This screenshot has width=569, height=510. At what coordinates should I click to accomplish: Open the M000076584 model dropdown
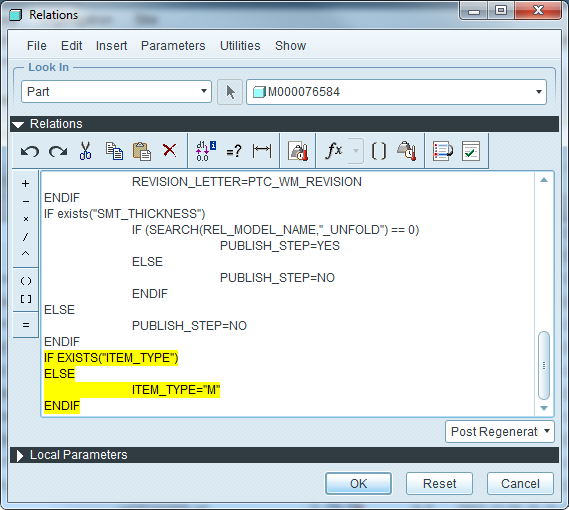(396, 92)
